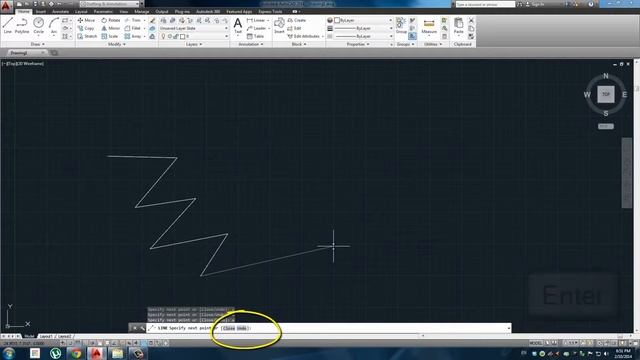Expand the Annotation panel
This screenshot has width=640, height=360.
pos(251,44)
